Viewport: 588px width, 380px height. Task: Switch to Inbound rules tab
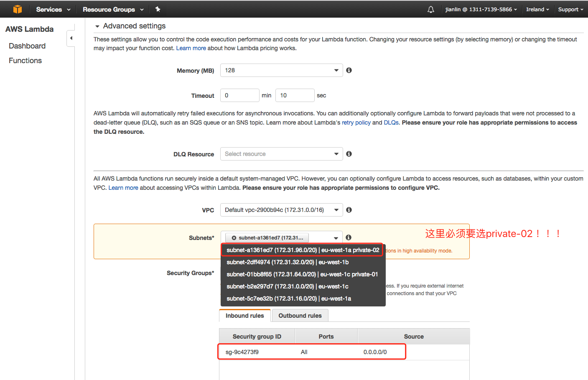click(245, 316)
